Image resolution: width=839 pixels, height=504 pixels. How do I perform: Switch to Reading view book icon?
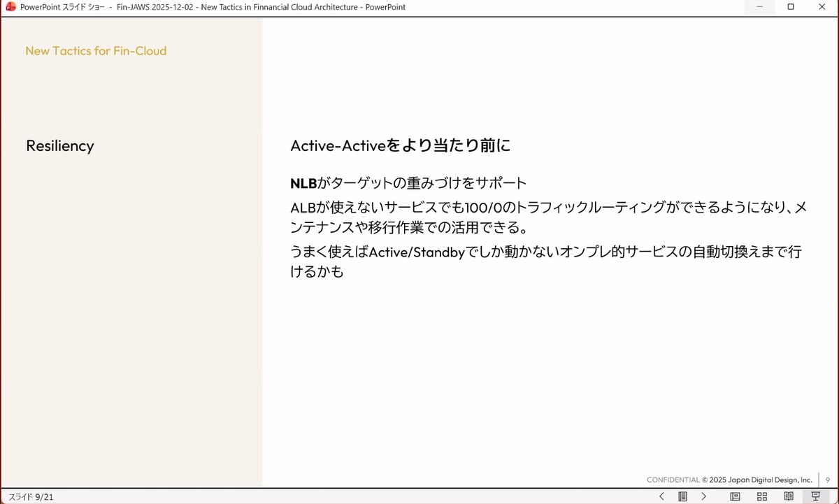coord(789,496)
